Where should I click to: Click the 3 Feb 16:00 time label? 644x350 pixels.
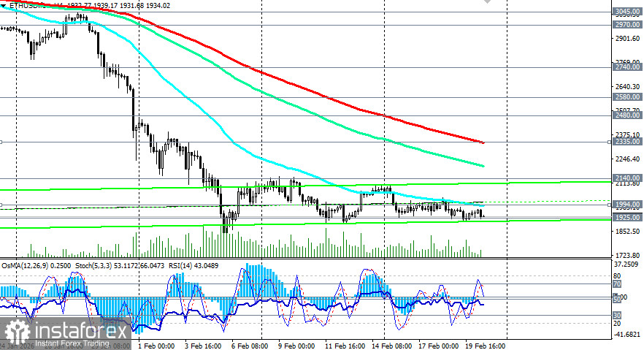(203, 346)
